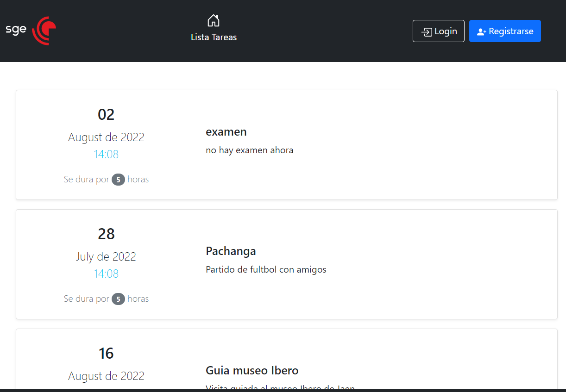The width and height of the screenshot is (566, 392).
Task: Select the Lista Tareas navigation item
Action: [214, 37]
